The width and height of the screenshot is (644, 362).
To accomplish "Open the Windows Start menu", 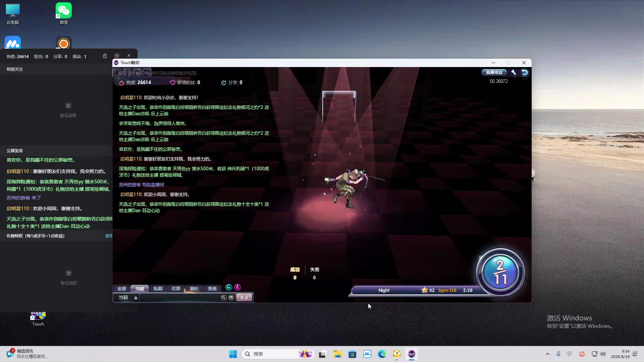I will 233,354.
